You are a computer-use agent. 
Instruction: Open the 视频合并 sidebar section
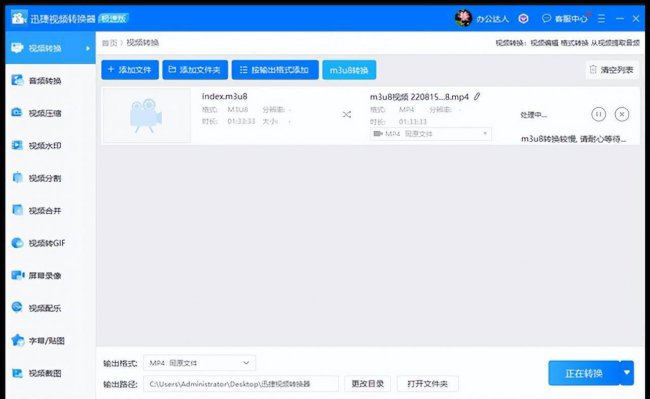tap(50, 210)
